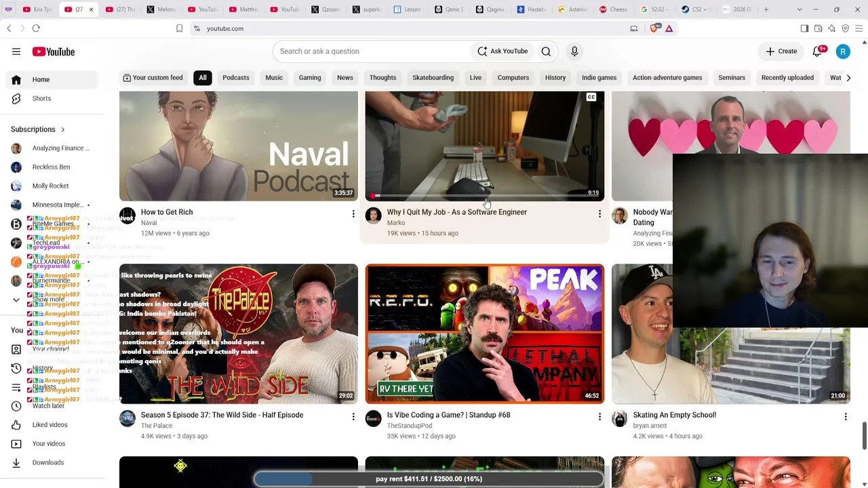Open the account avatar menu
Image resolution: width=868 pixels, height=488 pixels.
click(843, 52)
